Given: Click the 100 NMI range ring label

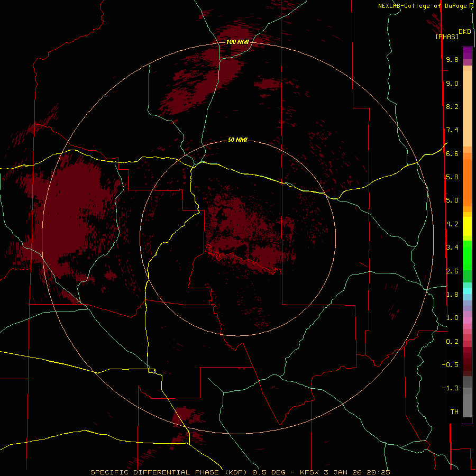Looking at the screenshot, I should 237,42.
